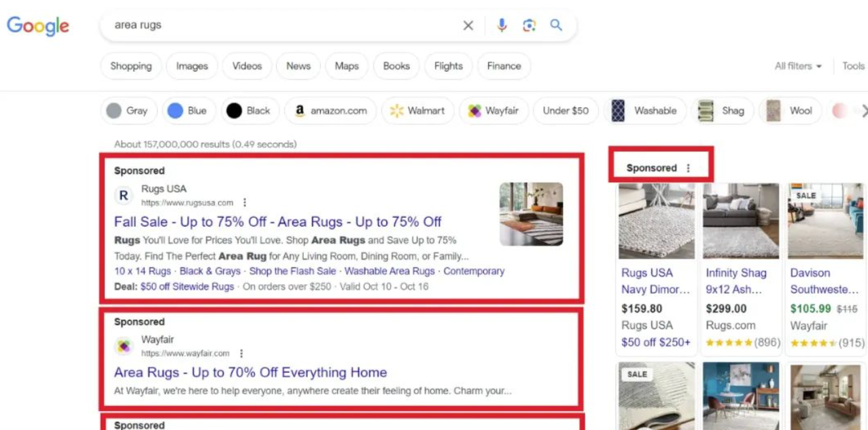
Task: Open the Washable Area Rugs sitelink
Action: click(390, 271)
